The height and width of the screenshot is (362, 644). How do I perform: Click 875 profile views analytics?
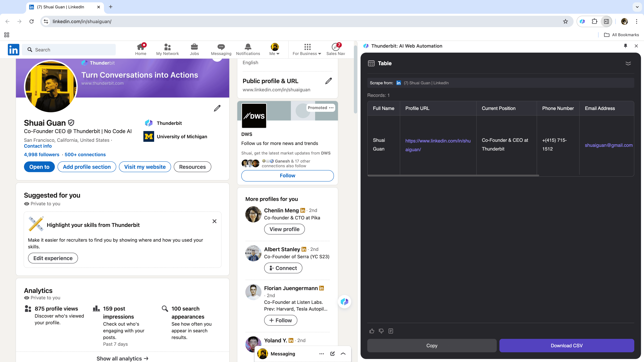[x=56, y=309]
